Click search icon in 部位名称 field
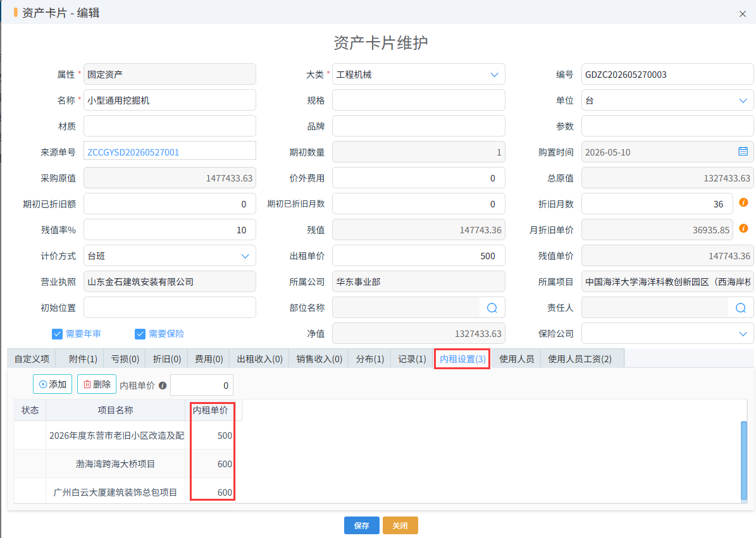This screenshot has width=756, height=538. click(492, 308)
